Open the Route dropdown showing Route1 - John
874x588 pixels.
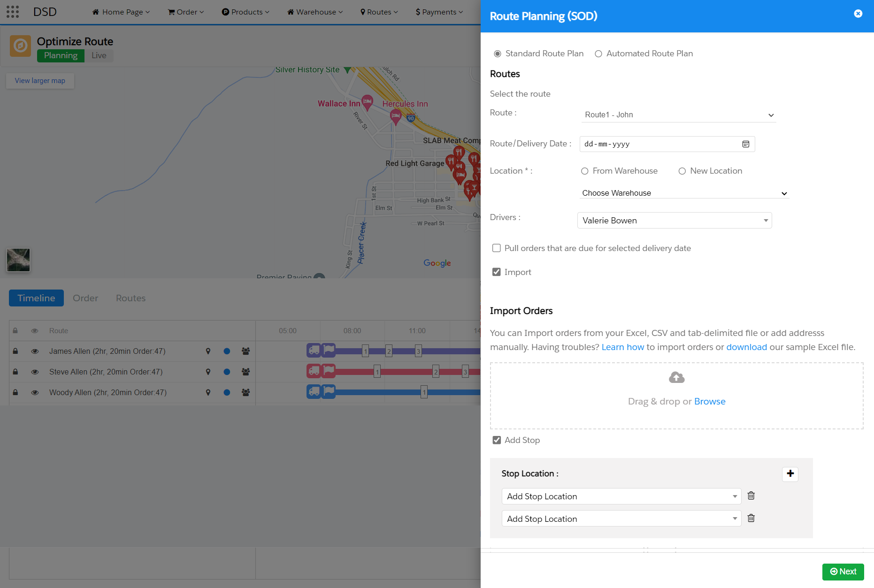[x=677, y=115]
